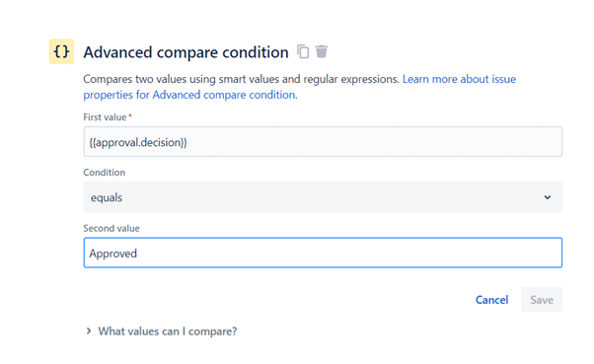
Task: Focus the First value input field
Action: click(x=323, y=142)
